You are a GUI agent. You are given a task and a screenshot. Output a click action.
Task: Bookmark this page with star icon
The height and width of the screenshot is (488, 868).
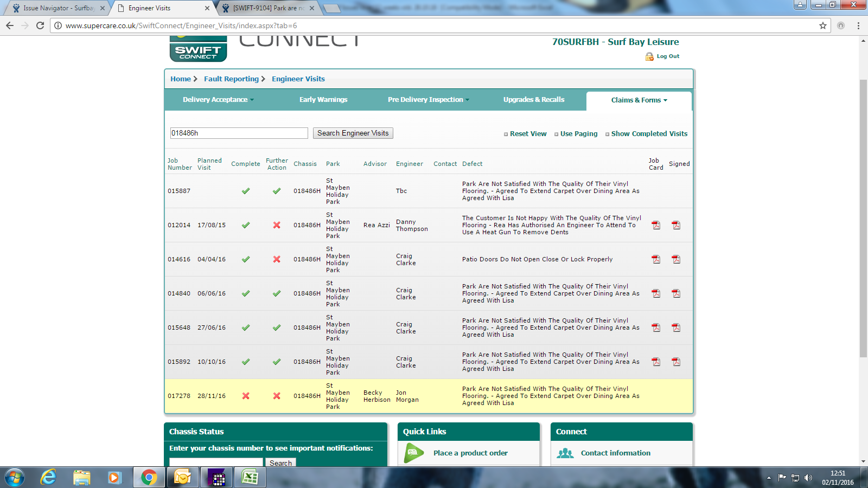[x=823, y=25]
